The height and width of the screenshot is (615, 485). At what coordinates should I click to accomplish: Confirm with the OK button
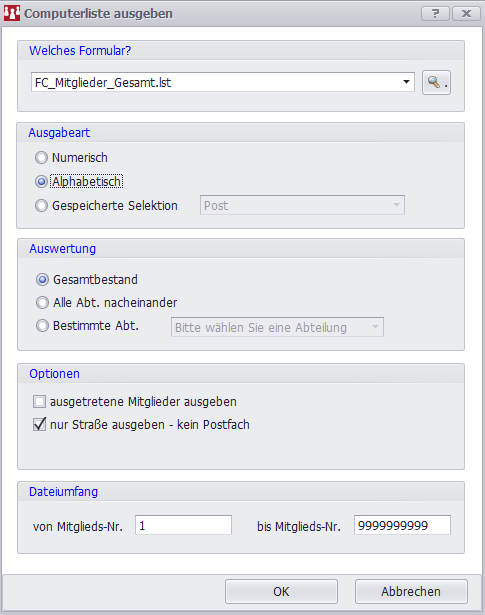281,591
